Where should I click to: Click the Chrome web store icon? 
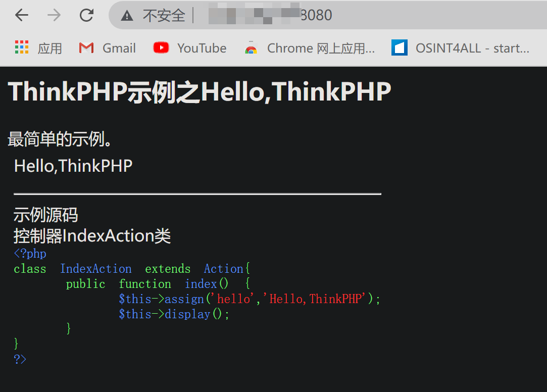point(251,48)
